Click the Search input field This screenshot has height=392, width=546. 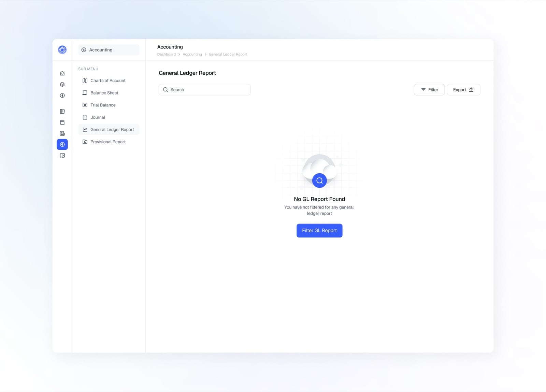click(204, 90)
